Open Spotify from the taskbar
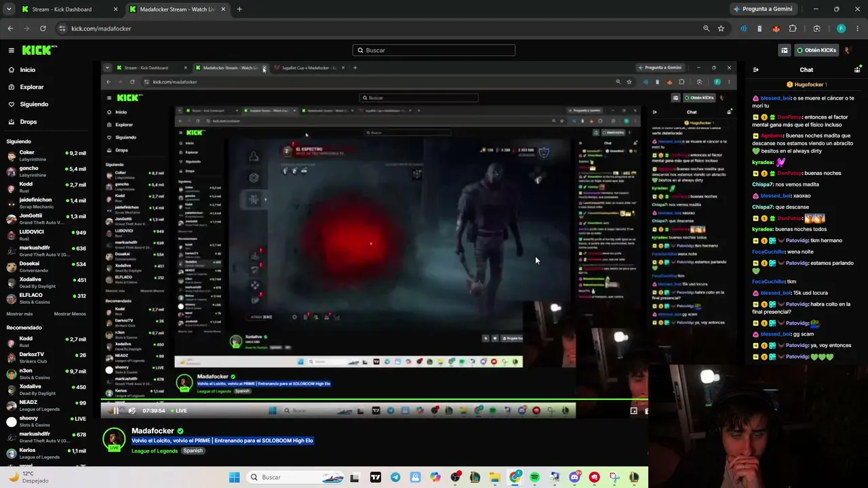Screen dimensions: 868x488 [535, 477]
